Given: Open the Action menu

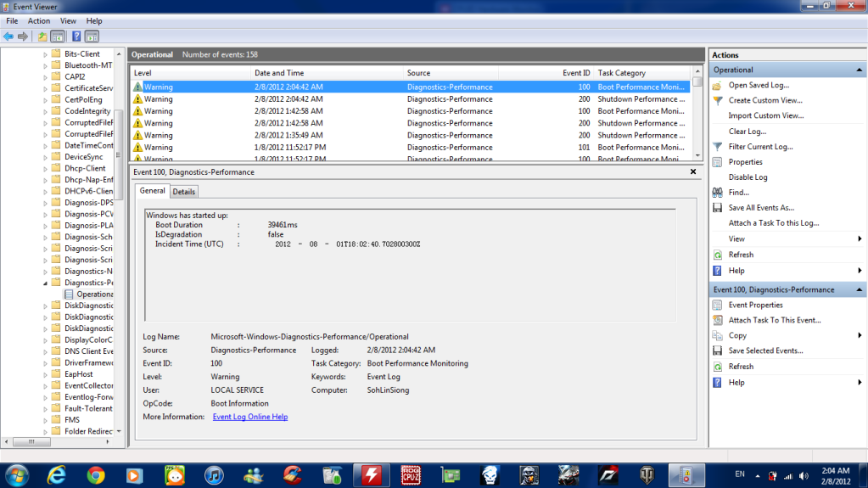Looking at the screenshot, I should (39, 20).
